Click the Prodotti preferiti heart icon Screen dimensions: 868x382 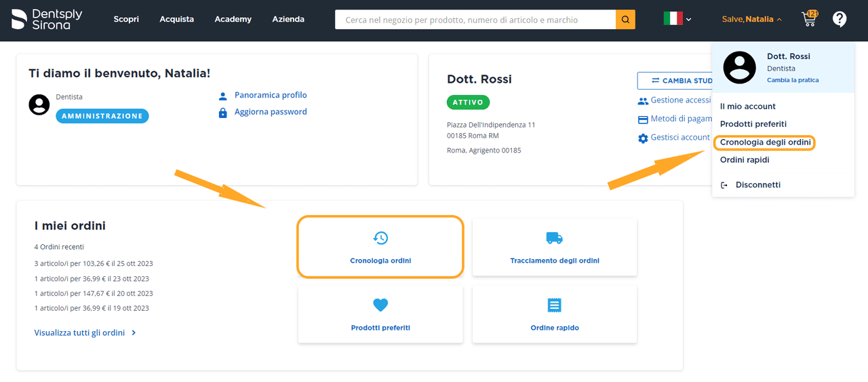380,305
